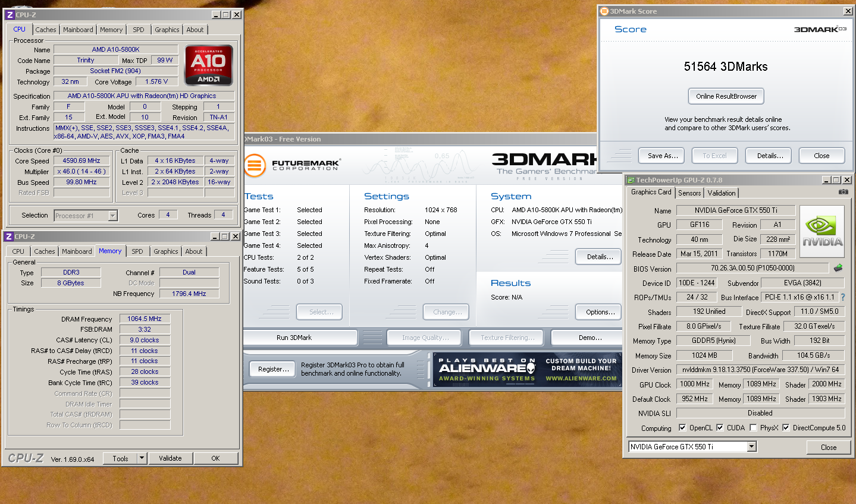Click the GPU Clock 1000 MHz field

695,384
